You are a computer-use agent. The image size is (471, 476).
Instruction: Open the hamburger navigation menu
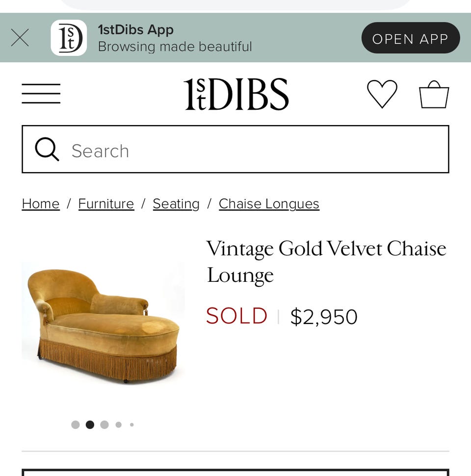41,94
